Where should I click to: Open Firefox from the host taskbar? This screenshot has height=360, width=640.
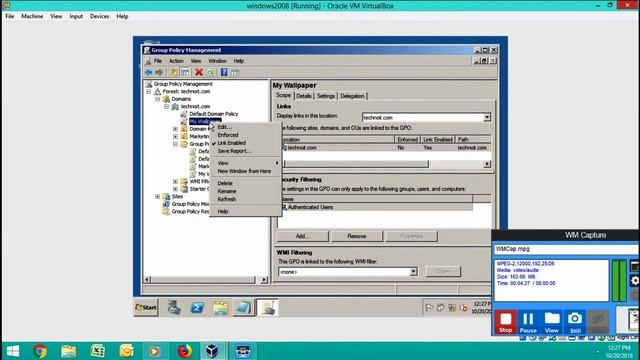pyautogui.click(x=184, y=351)
